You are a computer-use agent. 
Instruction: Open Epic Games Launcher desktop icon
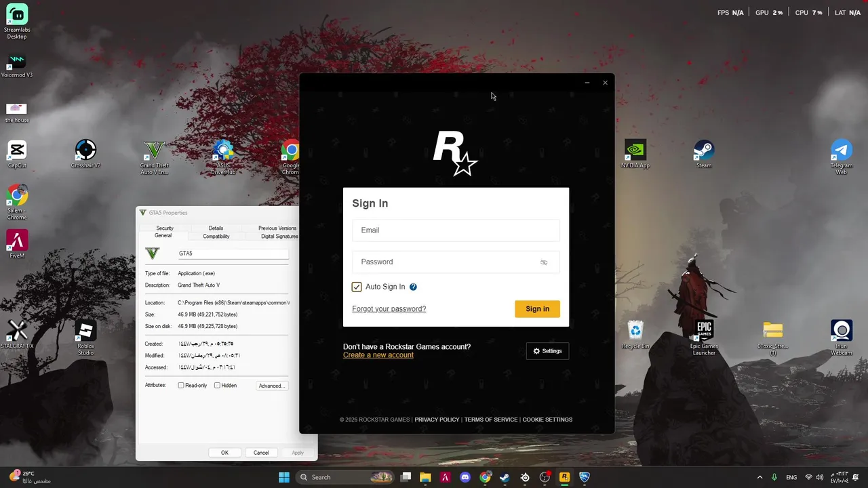tap(704, 339)
